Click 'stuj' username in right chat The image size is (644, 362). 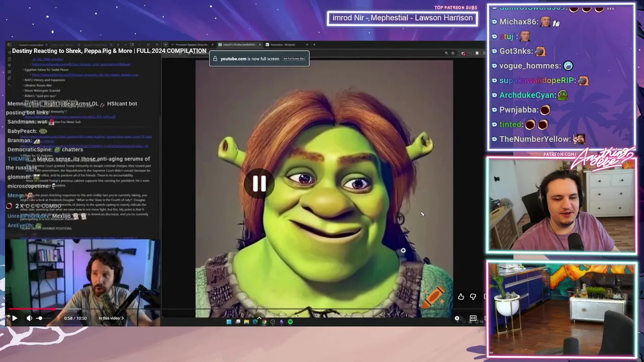[x=506, y=36]
